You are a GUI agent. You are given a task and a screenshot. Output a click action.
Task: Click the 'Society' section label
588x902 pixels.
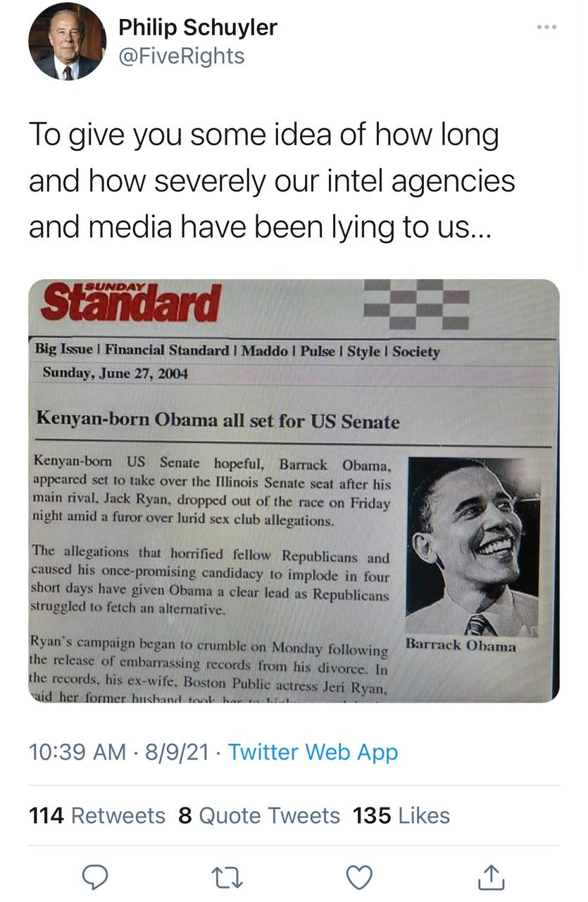[x=415, y=351]
